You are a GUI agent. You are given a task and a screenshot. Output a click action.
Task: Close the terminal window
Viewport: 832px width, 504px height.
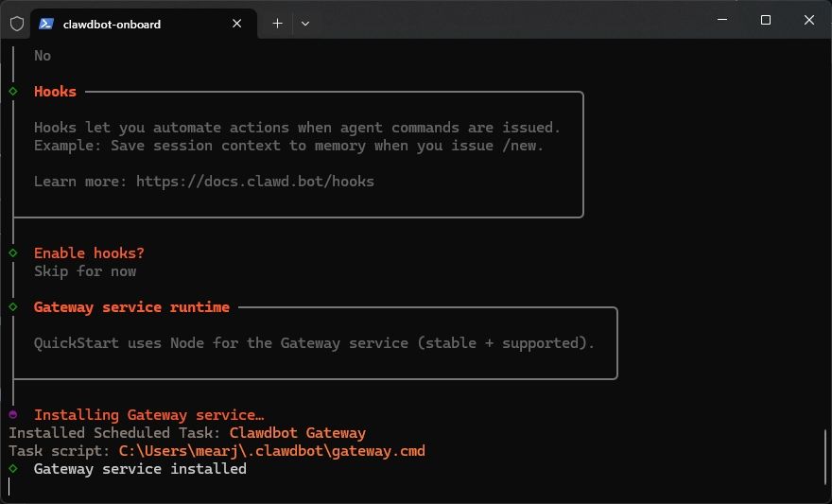809,20
